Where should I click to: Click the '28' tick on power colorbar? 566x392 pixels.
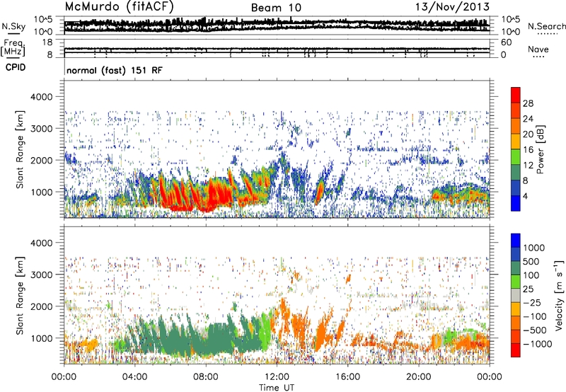point(528,103)
